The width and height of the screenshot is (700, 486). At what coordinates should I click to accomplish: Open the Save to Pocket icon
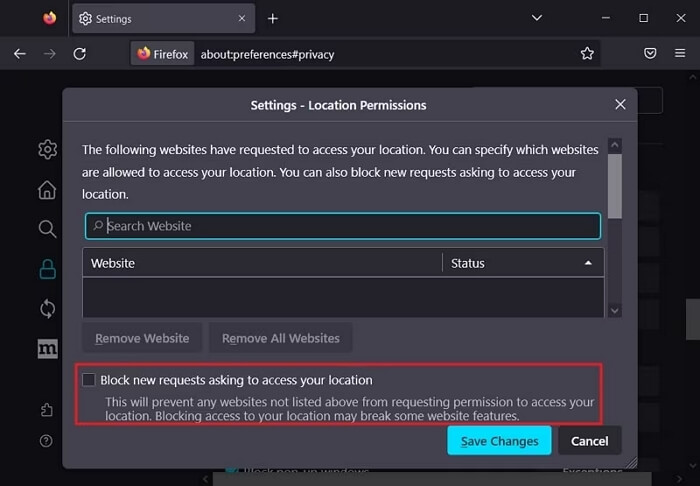[650, 54]
